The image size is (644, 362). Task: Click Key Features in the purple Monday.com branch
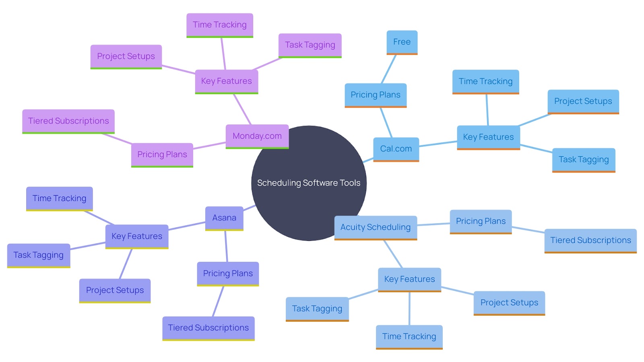(227, 82)
